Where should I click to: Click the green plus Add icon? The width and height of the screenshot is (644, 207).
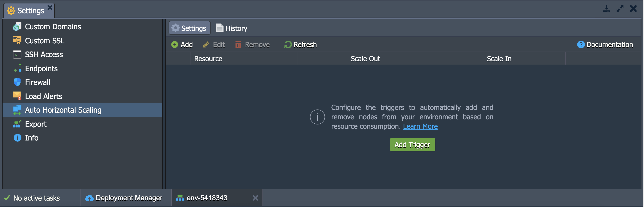pos(174,45)
